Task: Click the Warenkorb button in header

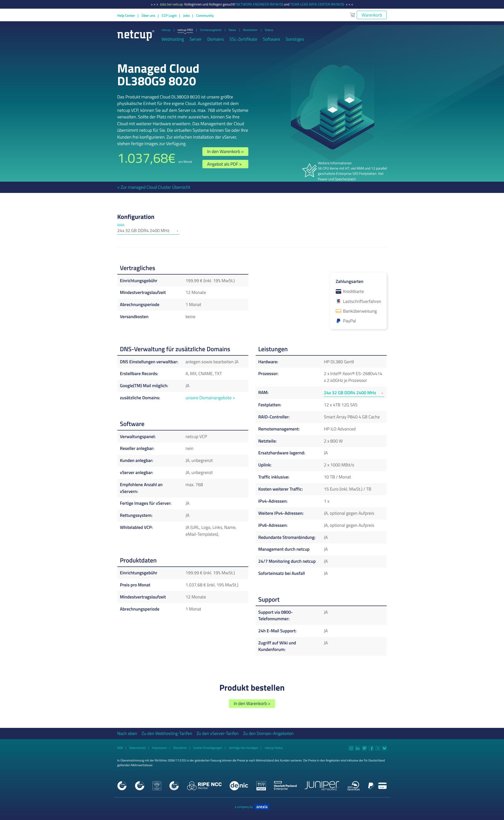Action: coord(372,15)
